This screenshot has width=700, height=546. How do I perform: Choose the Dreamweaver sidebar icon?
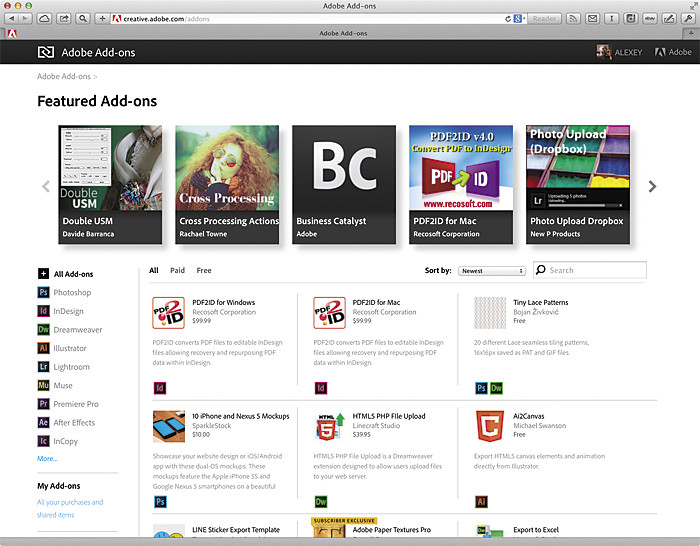coord(43,329)
